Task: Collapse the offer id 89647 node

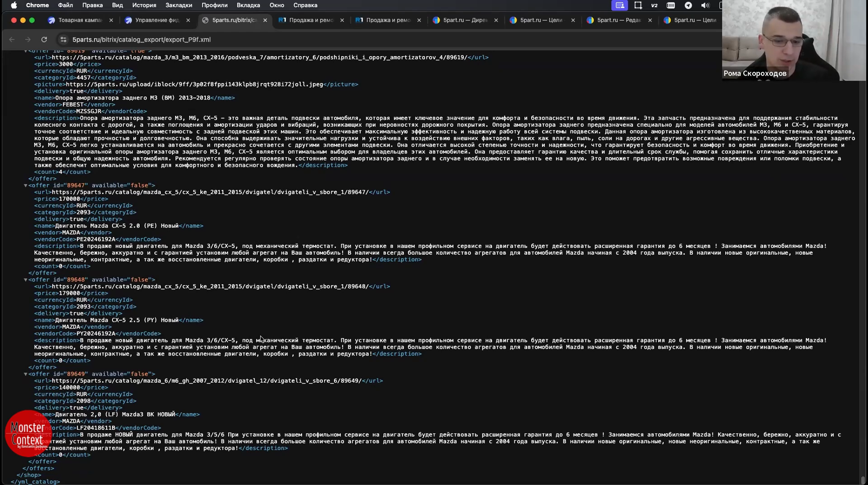Action: (x=26, y=185)
